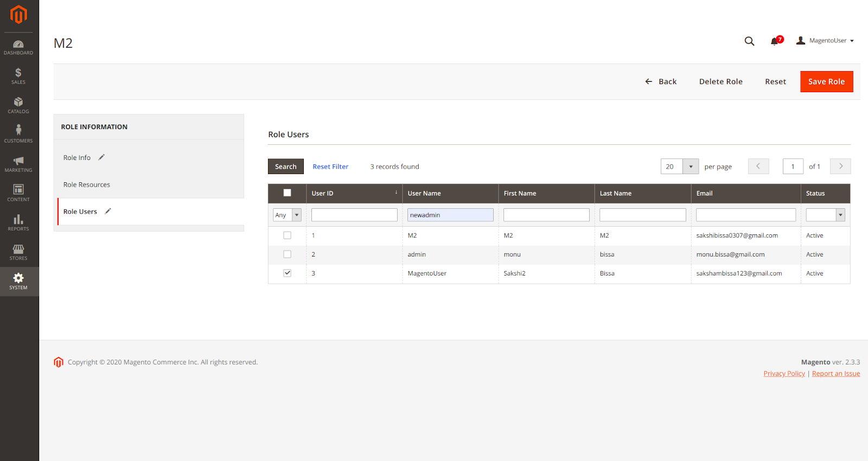Click the search magnifier icon in header

click(x=749, y=41)
